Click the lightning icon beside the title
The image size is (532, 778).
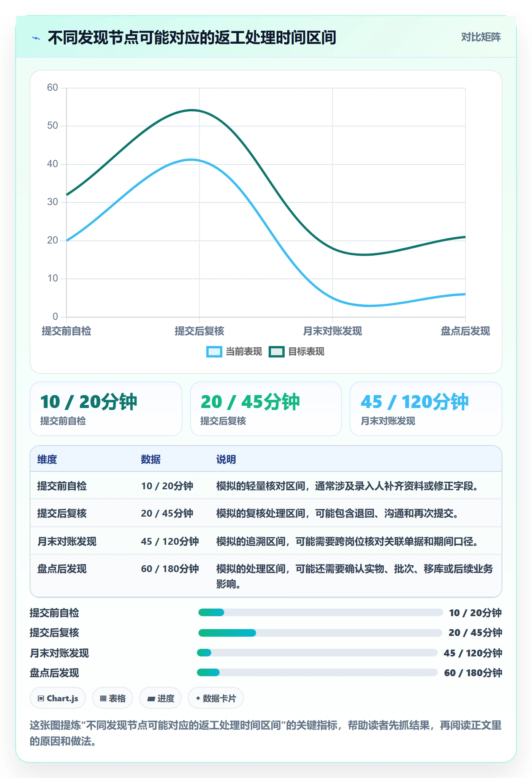[x=36, y=38]
